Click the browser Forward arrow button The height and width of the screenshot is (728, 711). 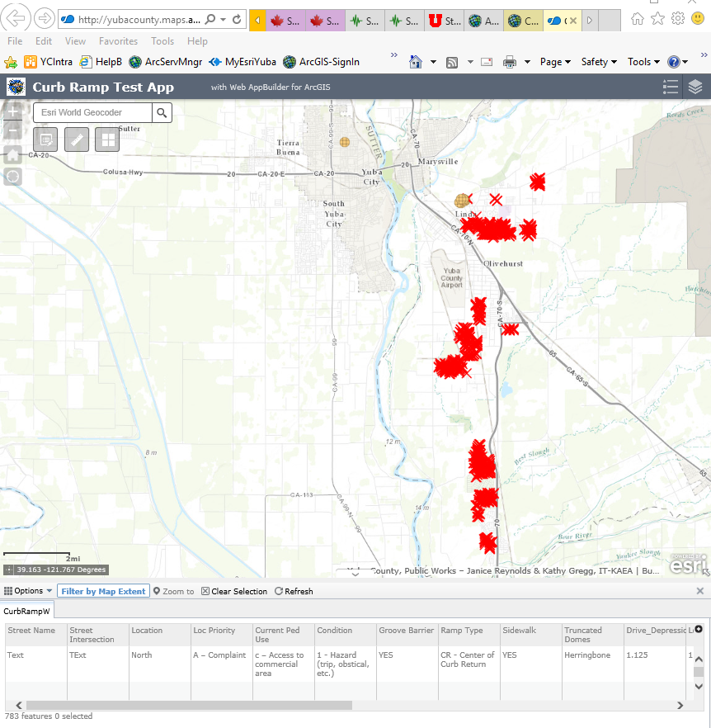click(45, 18)
